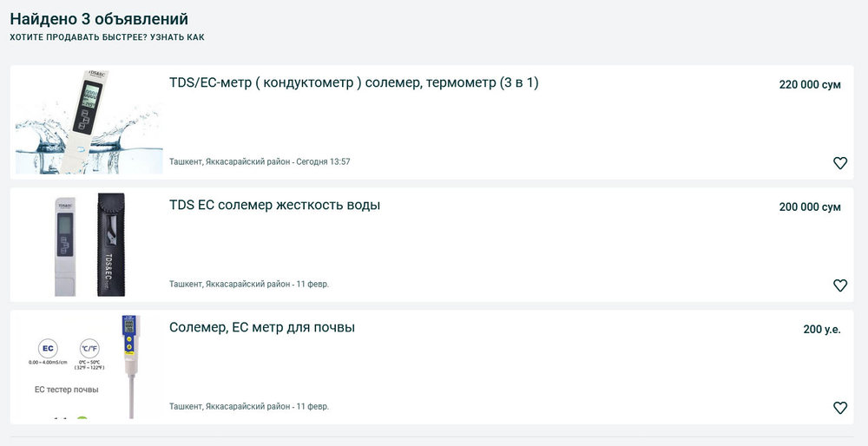868x446 pixels.
Task: Toggle heart on TDS EC солемер жесткость воды
Action: [x=839, y=285]
